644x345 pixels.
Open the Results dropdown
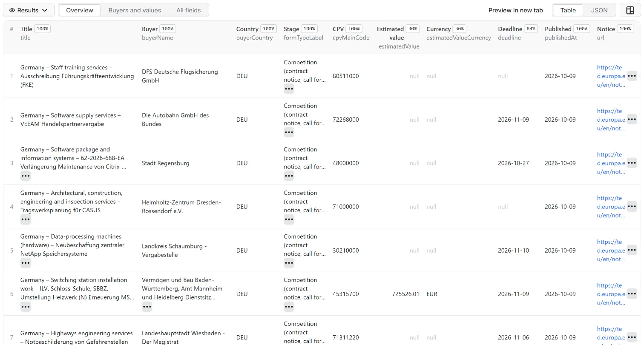pyautogui.click(x=29, y=10)
